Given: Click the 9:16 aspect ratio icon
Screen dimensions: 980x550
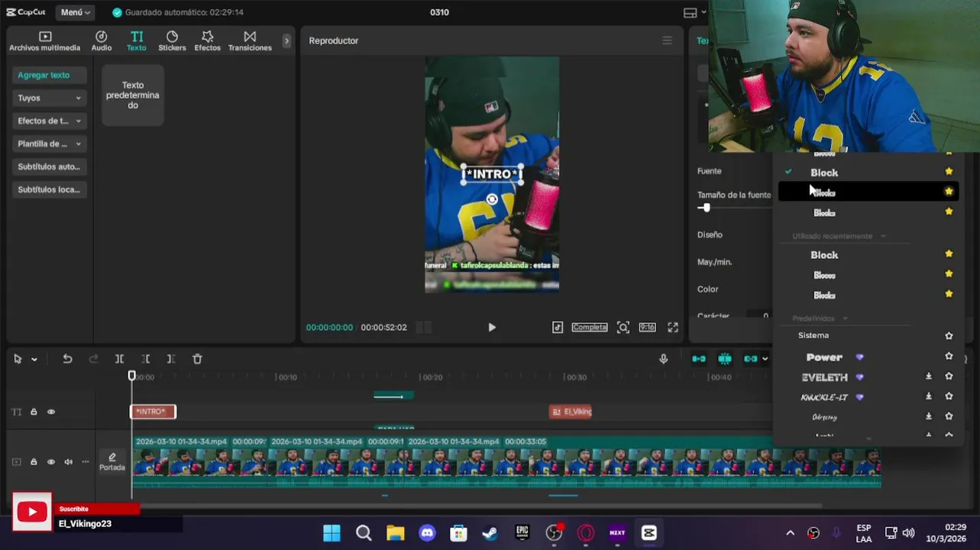Looking at the screenshot, I should click(647, 327).
